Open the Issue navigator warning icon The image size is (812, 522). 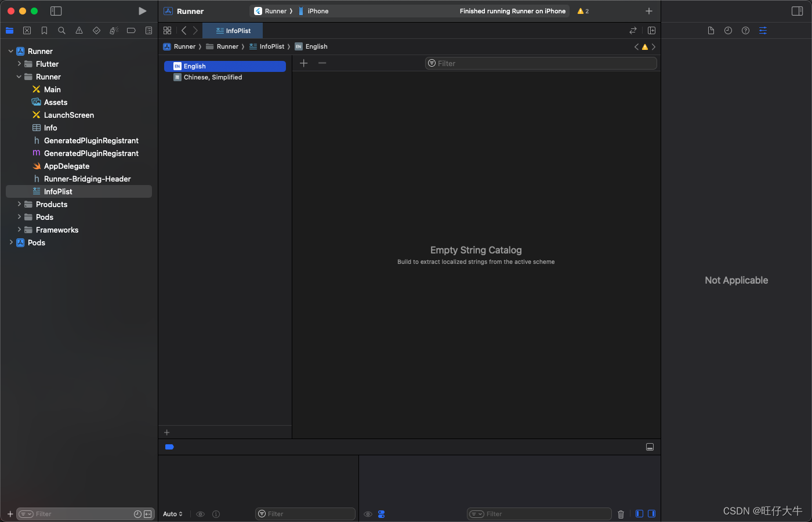pyautogui.click(x=79, y=31)
